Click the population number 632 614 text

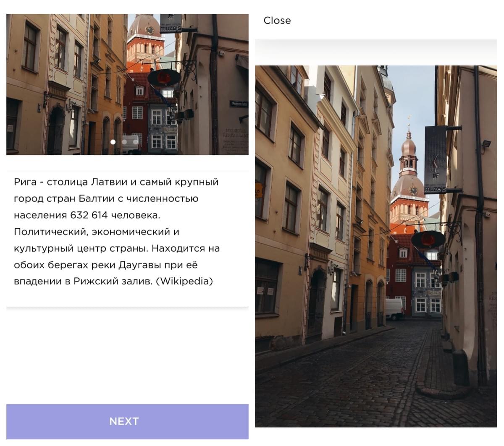89,215
